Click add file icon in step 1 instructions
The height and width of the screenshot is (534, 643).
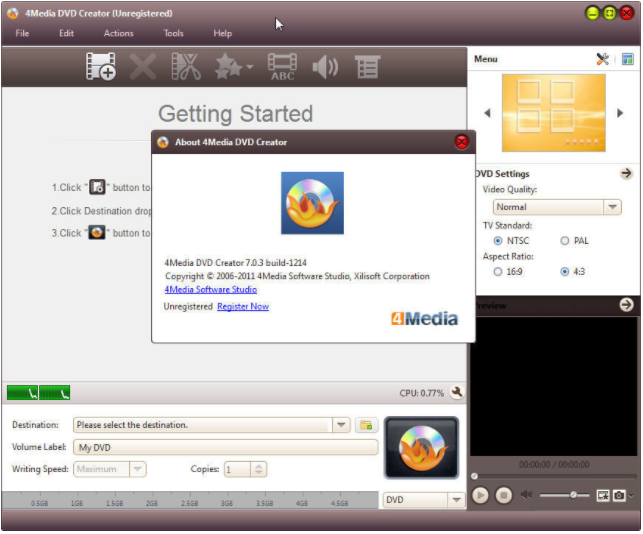point(98,187)
